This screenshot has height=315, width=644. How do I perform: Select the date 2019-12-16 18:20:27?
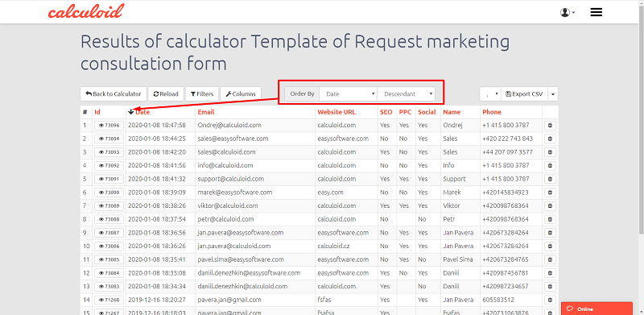(157, 300)
